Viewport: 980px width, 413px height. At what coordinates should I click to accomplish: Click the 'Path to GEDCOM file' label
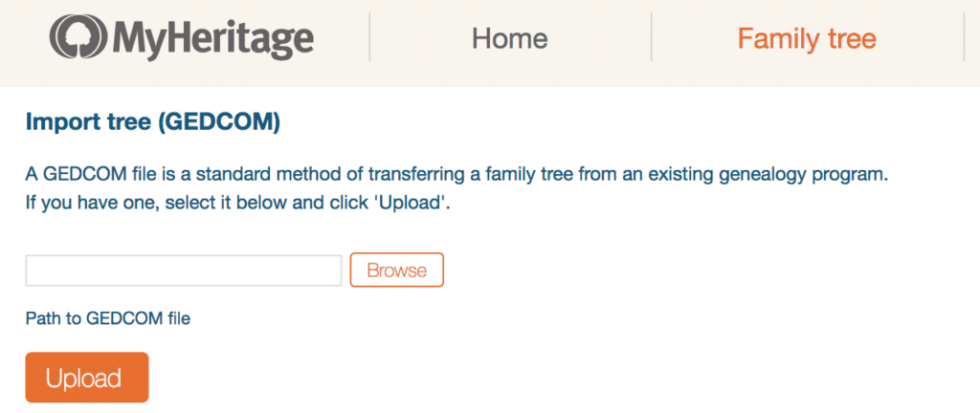[x=107, y=318]
